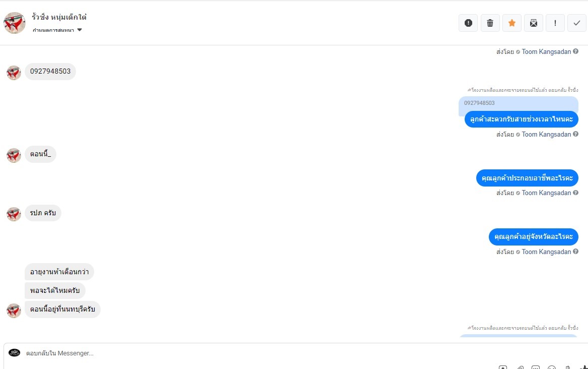Click the starred sticker icon in the composer
The image size is (588, 369).
click(503, 367)
